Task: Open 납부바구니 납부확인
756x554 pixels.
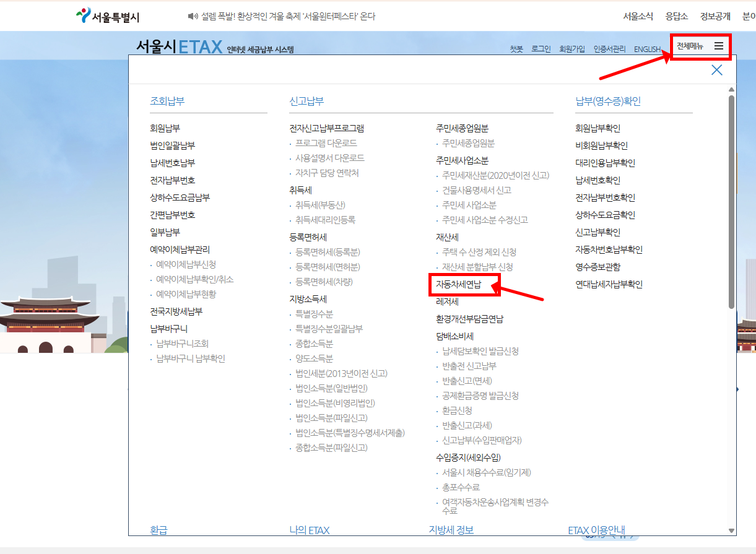Action: click(191, 358)
